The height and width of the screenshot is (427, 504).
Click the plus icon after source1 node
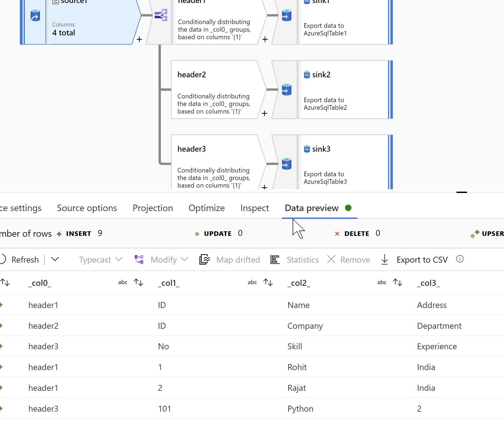click(x=139, y=39)
